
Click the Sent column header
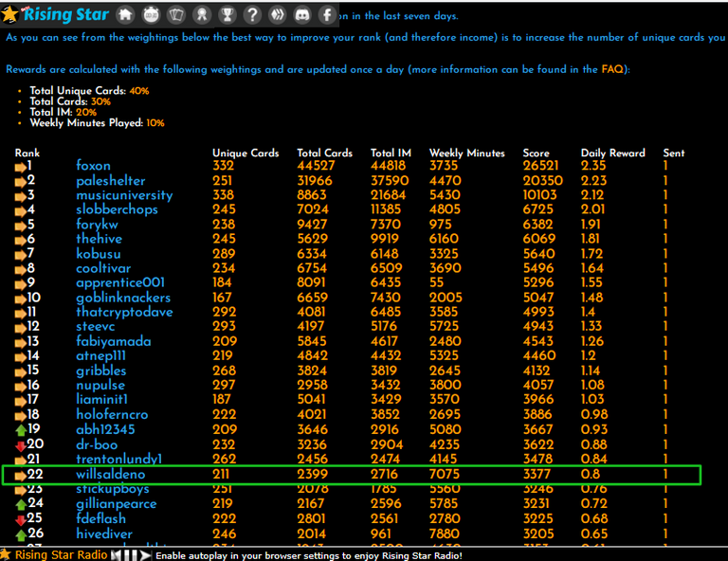[x=674, y=154]
